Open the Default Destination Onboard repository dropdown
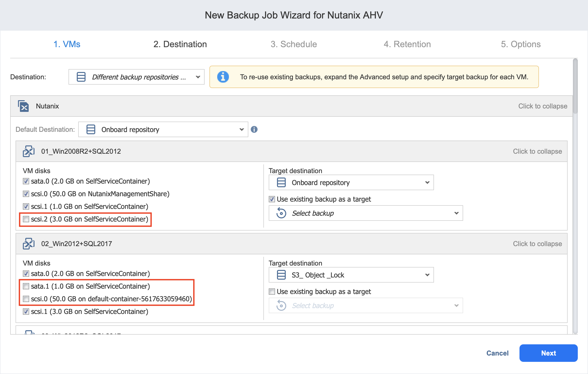 click(163, 129)
